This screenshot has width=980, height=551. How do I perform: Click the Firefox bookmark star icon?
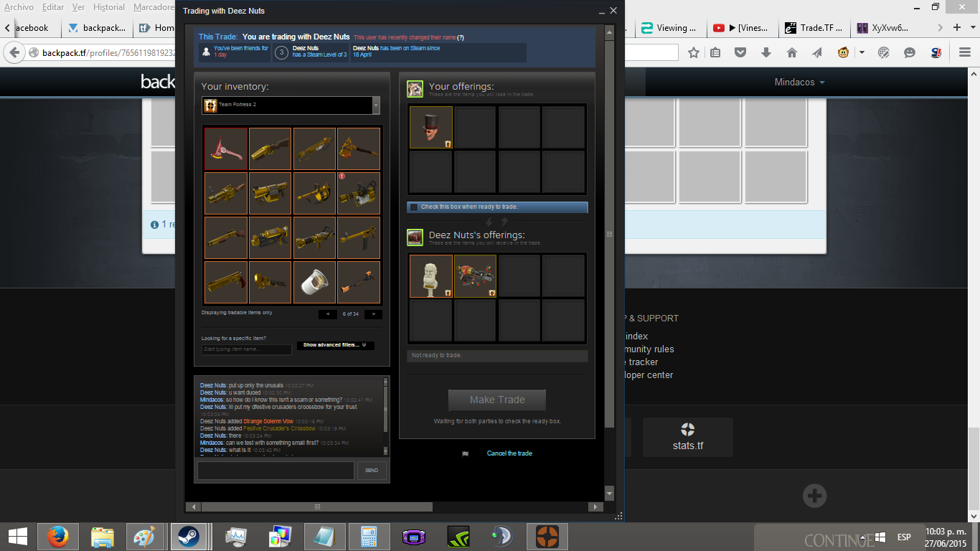pyautogui.click(x=693, y=52)
